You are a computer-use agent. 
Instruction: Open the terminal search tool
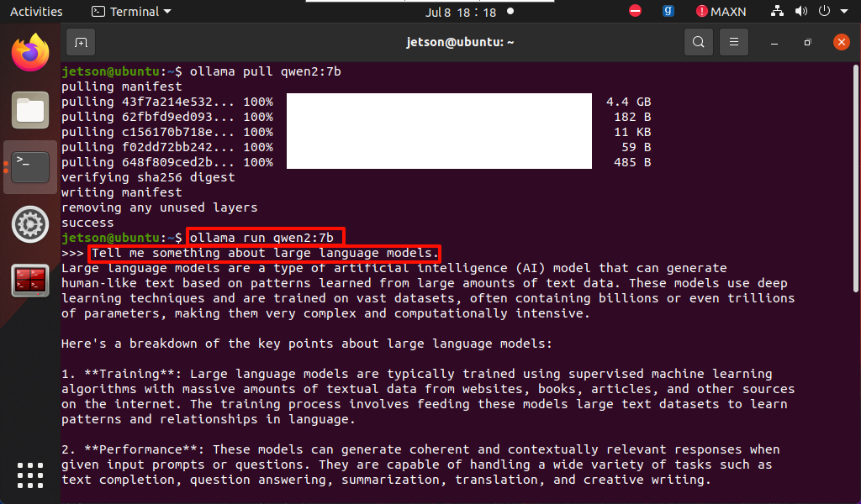pyautogui.click(x=699, y=42)
